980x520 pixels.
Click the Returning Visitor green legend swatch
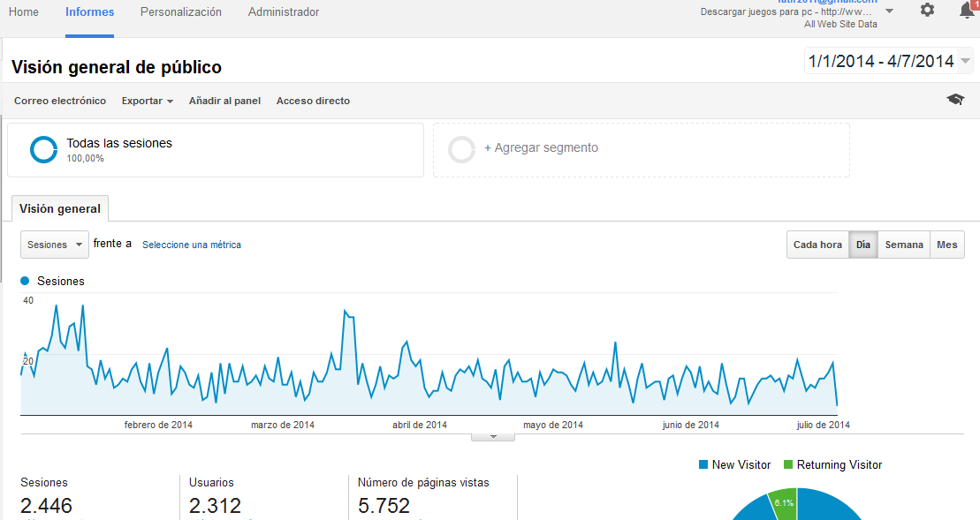click(x=788, y=464)
